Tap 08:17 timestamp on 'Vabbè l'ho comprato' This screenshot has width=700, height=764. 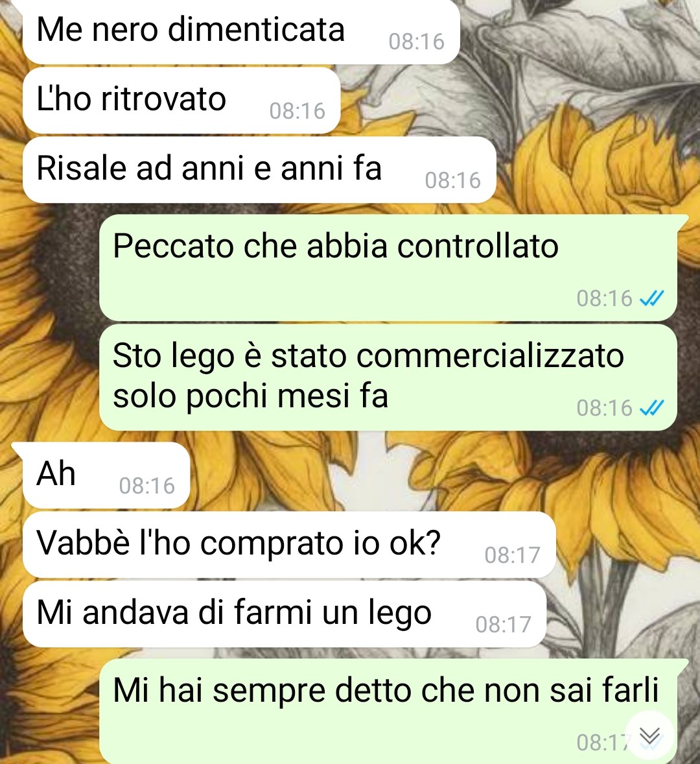pyautogui.click(x=512, y=555)
